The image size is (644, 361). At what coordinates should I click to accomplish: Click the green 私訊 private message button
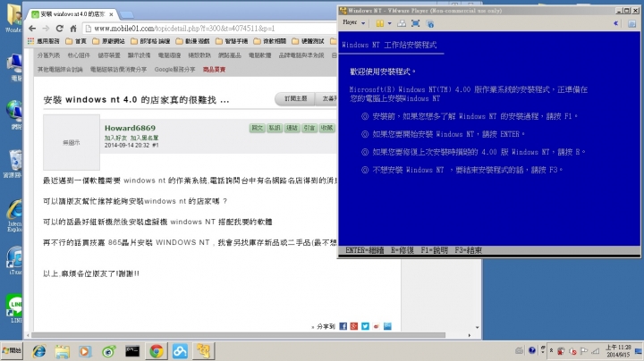pyautogui.click(x=275, y=128)
